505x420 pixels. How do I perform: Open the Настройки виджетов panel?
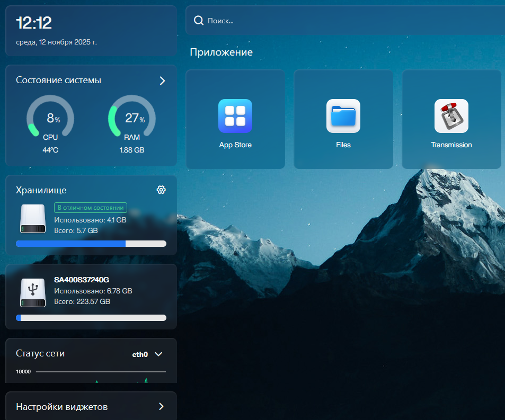[x=91, y=406]
